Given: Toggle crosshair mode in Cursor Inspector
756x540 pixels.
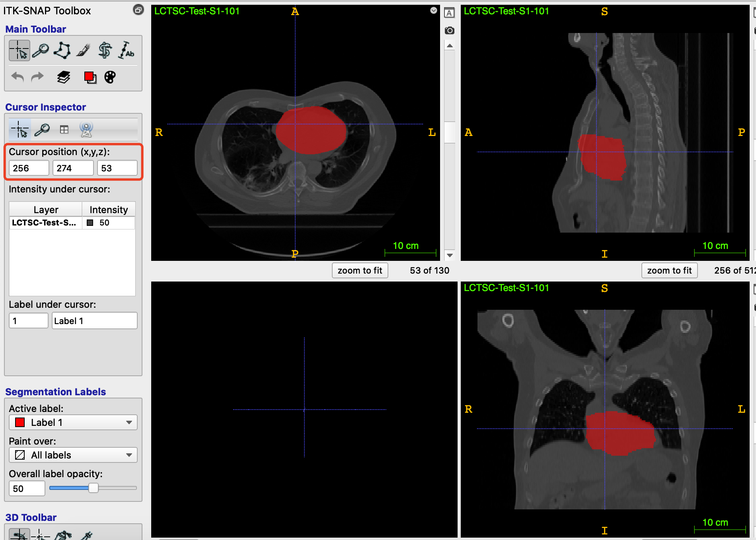Looking at the screenshot, I should coord(19,129).
